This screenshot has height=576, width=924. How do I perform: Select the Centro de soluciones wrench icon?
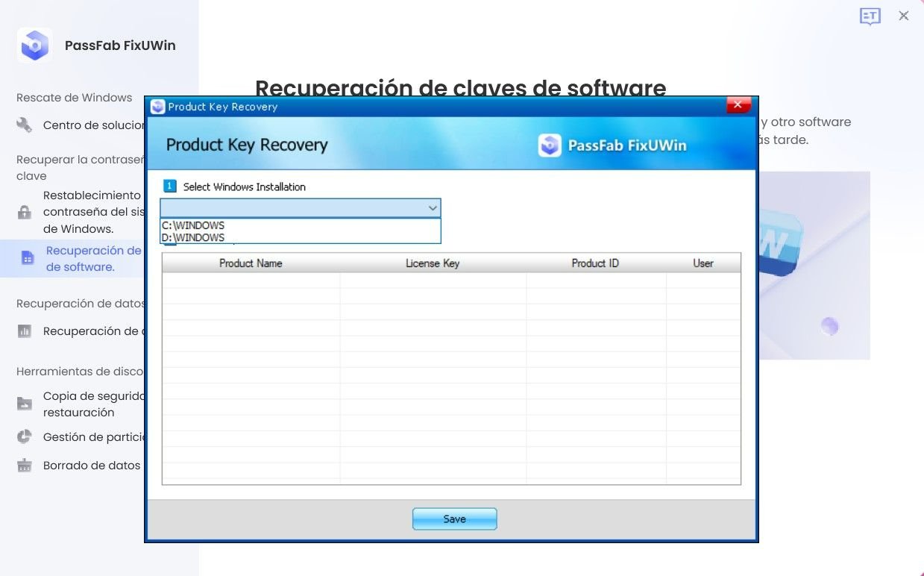tap(23, 125)
